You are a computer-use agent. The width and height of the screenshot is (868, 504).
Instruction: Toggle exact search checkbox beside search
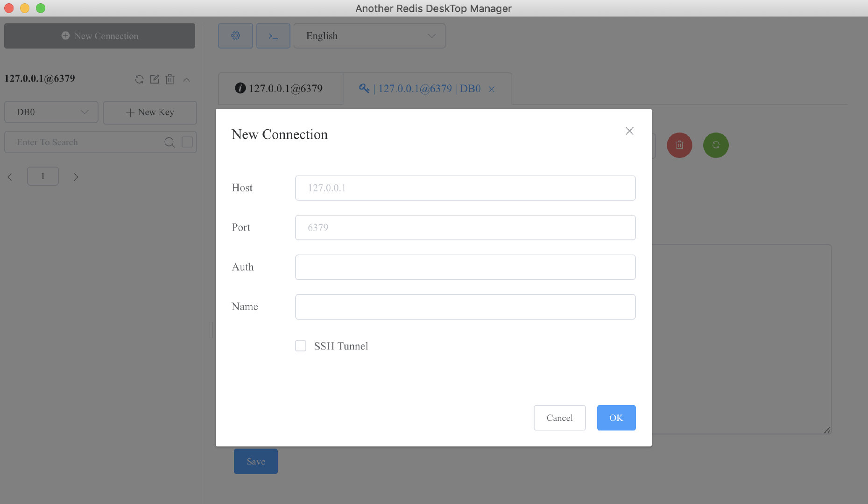coord(187,142)
